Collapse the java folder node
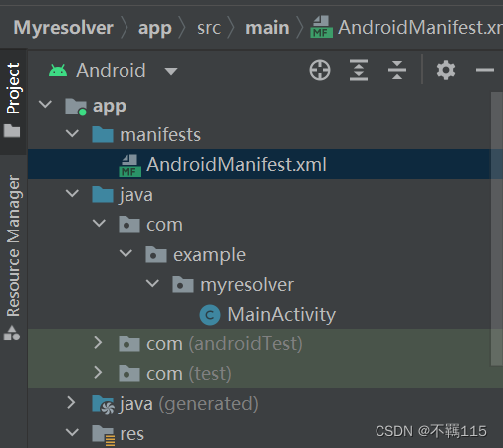Viewport: 503px width, 448px height. pyautogui.click(x=72, y=193)
